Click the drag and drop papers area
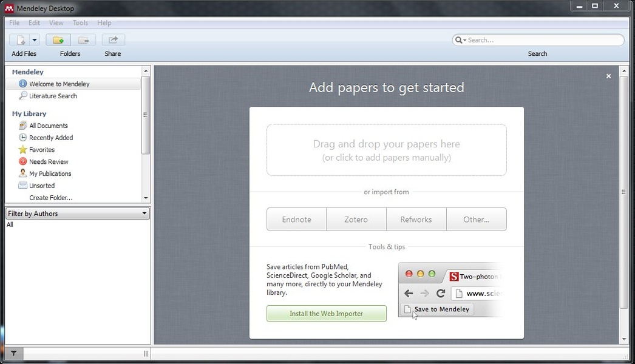635x364 pixels. [x=386, y=150]
